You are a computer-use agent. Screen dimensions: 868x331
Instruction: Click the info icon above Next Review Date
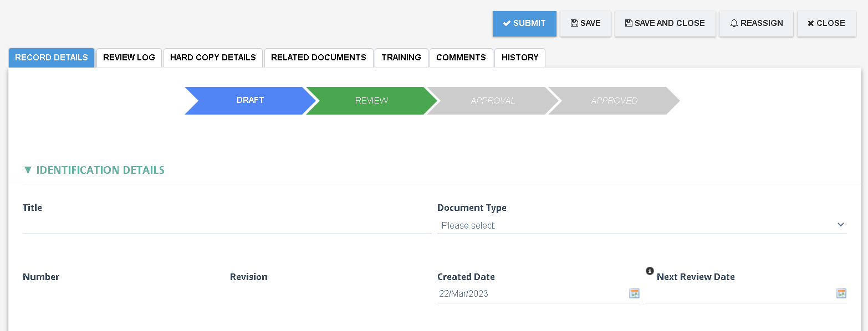click(x=649, y=271)
